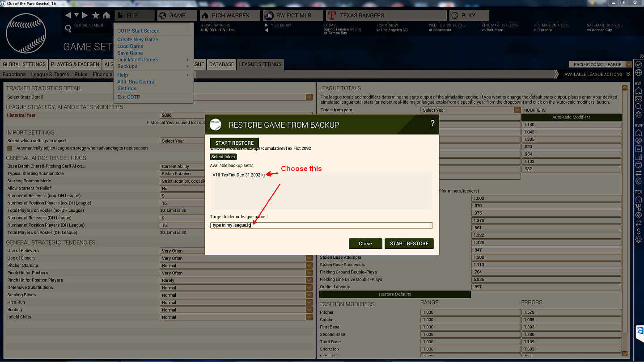This screenshot has width=644, height=362.
Task: Open the RWF transactions arrows icon
Action: tap(639, 173)
